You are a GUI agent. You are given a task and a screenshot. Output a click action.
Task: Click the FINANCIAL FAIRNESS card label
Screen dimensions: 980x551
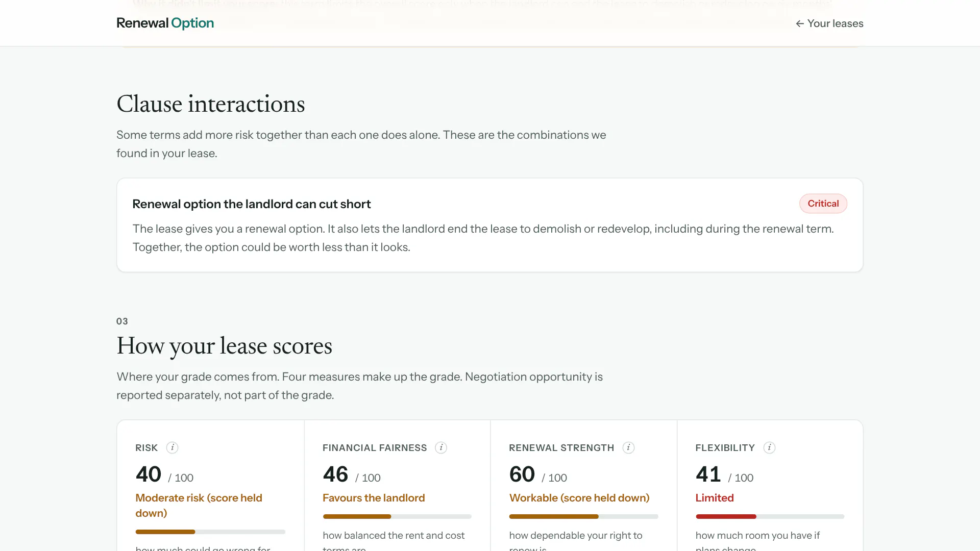click(375, 448)
